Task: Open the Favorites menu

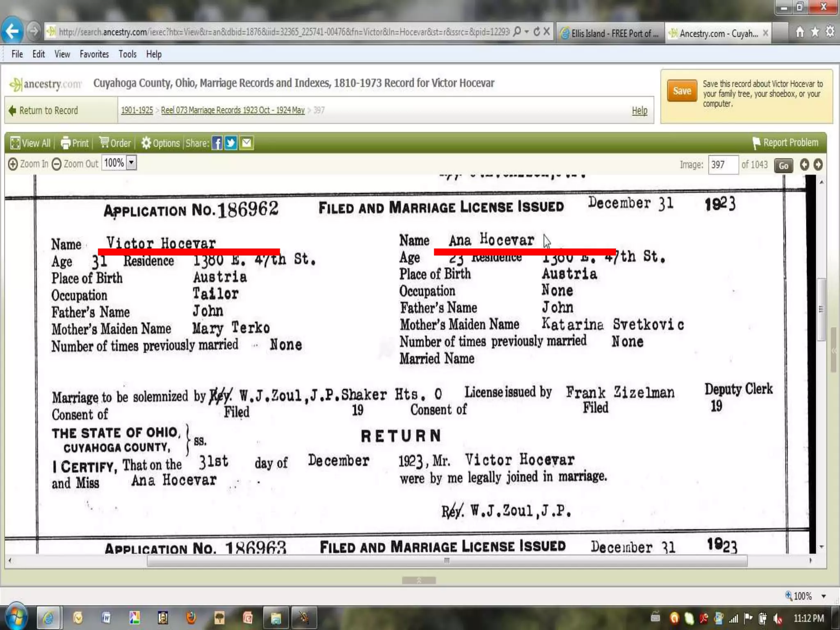Action: point(94,54)
